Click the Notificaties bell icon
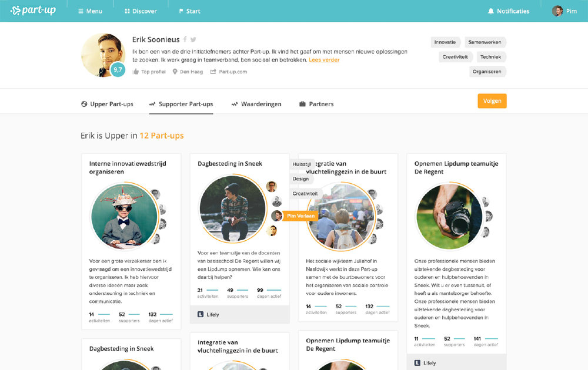 click(490, 11)
